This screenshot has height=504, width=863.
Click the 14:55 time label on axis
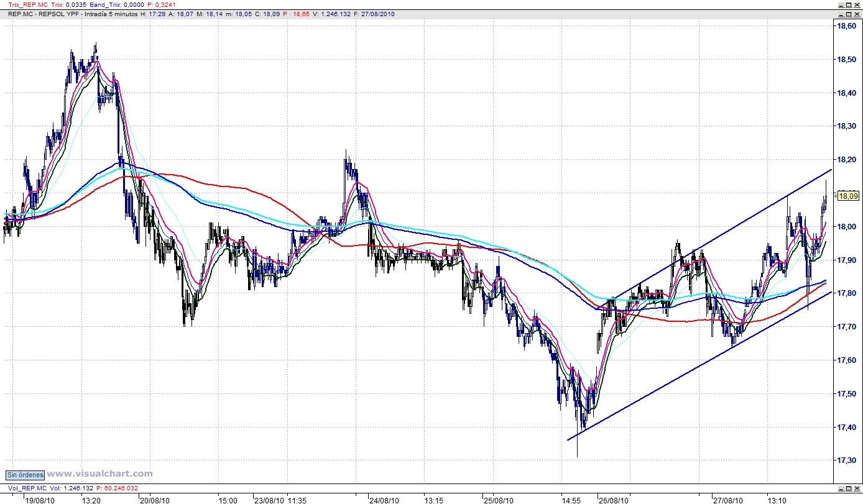(571, 500)
